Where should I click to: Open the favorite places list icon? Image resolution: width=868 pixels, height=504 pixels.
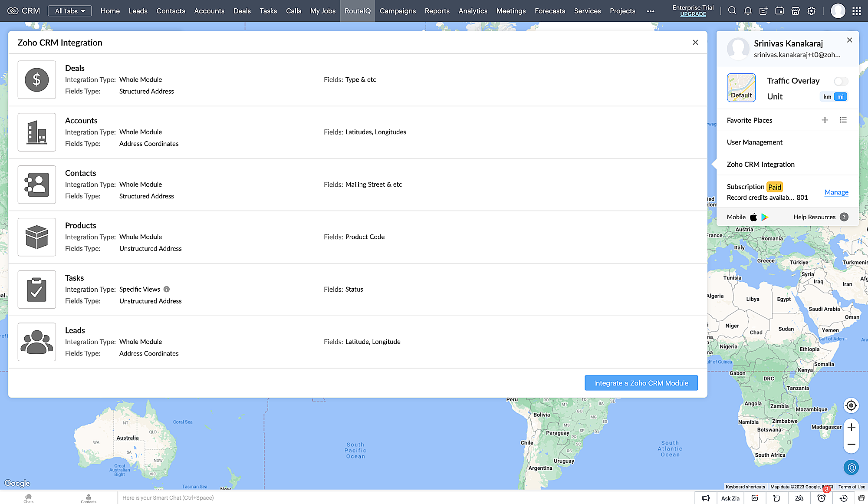[x=843, y=120]
